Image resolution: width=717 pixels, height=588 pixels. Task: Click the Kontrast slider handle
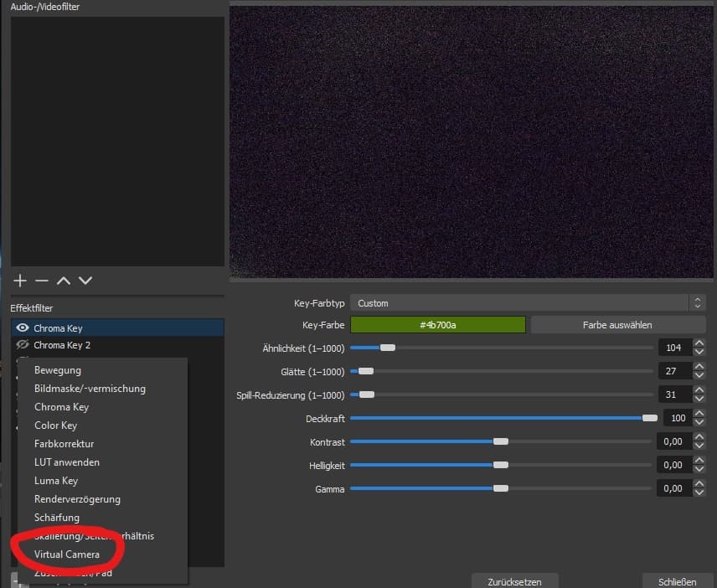[x=501, y=441]
